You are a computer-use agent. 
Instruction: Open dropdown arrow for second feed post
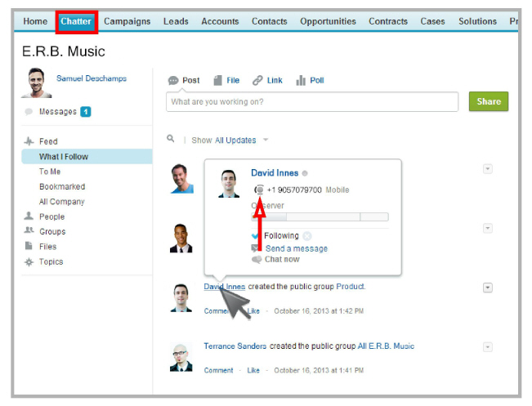click(488, 228)
